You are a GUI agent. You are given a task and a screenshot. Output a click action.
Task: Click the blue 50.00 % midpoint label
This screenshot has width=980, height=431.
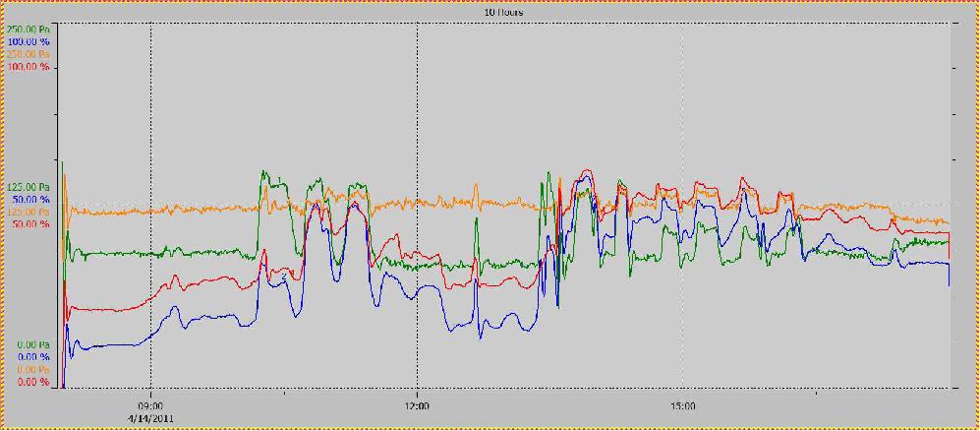30,200
